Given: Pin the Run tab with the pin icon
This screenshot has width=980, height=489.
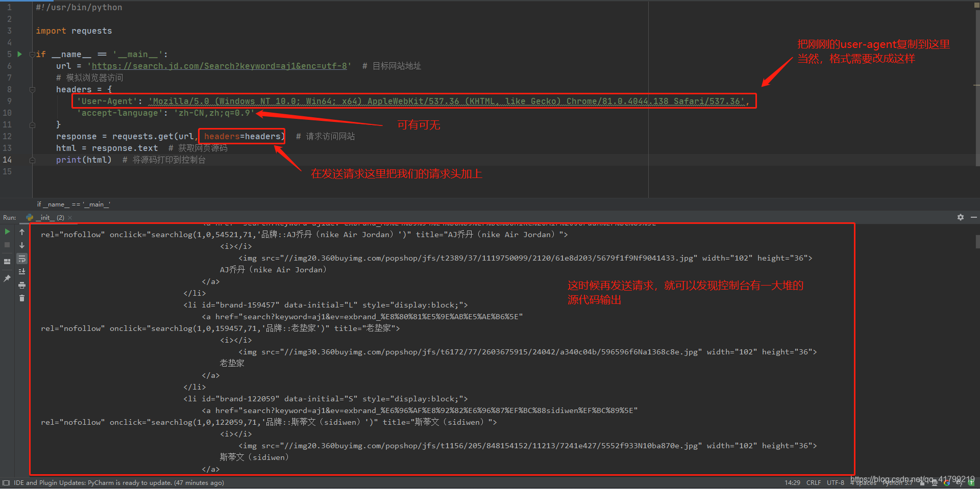Looking at the screenshot, I should point(7,278).
